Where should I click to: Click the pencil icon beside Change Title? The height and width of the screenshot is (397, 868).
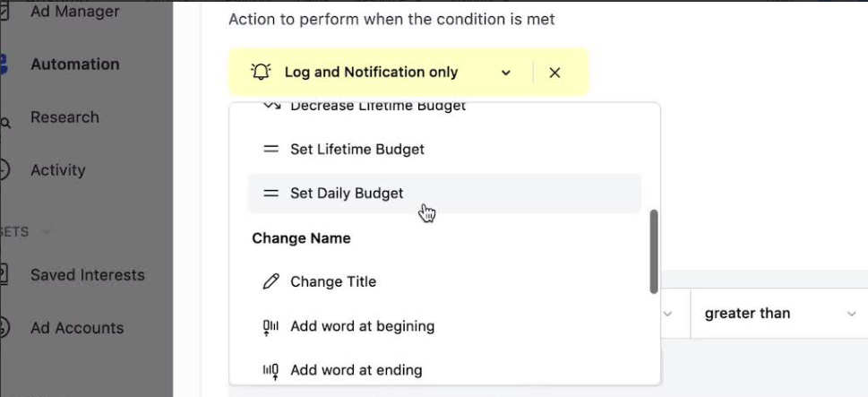271,281
